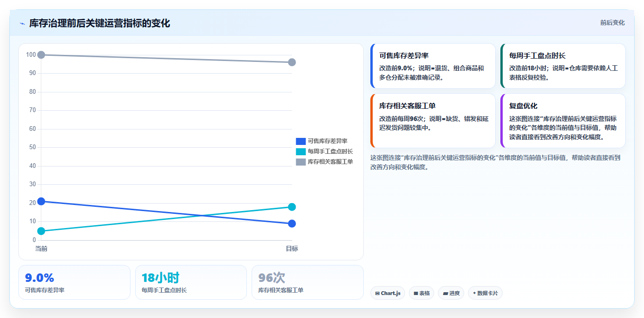
Task: Click the 数据卡片 tag chip
Action: [x=485, y=293]
